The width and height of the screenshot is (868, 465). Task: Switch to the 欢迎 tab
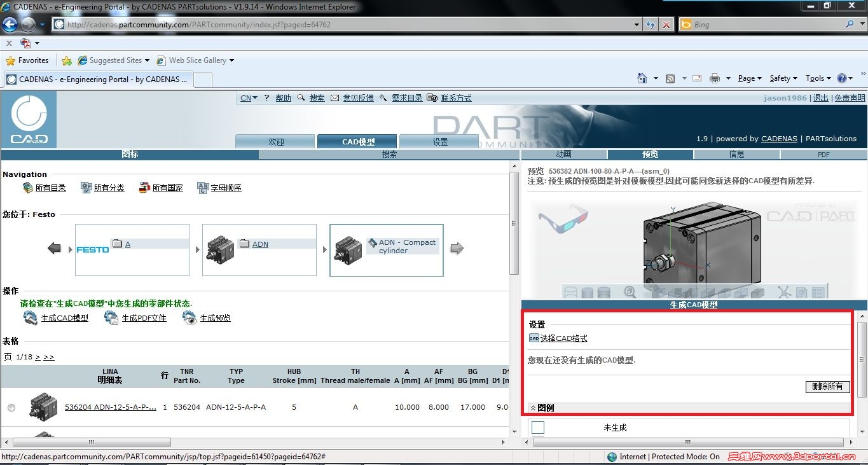[275, 142]
